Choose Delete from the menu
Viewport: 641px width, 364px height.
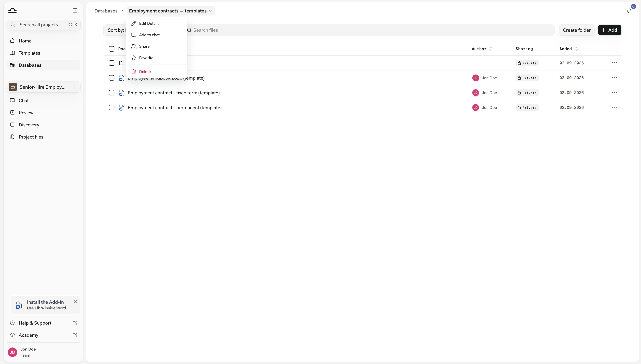(157, 71)
